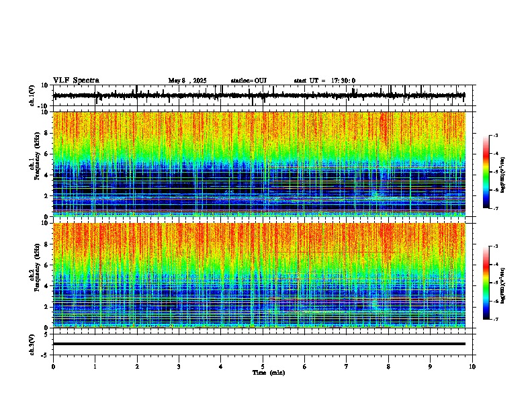Click the "10" tick on the time axis
This screenshot has width=532, height=411.
472,367
